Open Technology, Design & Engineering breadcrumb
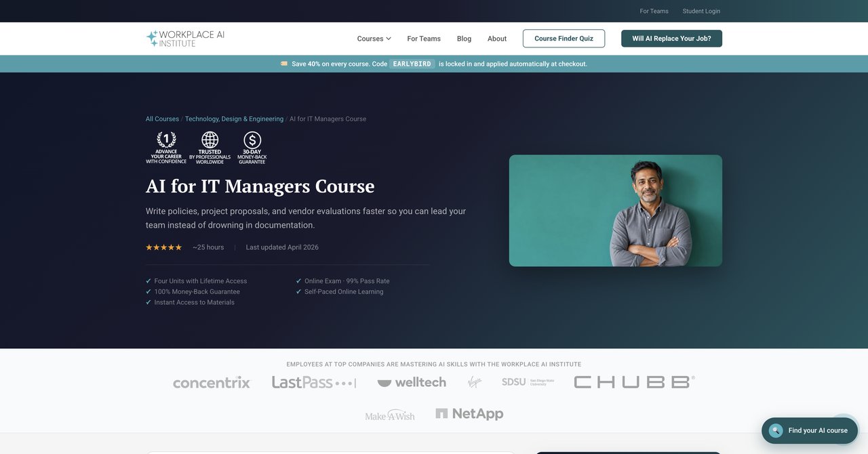The width and height of the screenshot is (868, 454). pos(234,119)
